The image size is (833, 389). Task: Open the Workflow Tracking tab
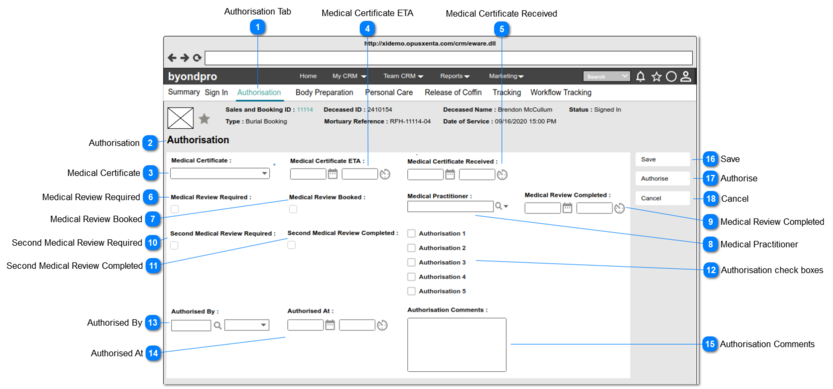click(560, 92)
